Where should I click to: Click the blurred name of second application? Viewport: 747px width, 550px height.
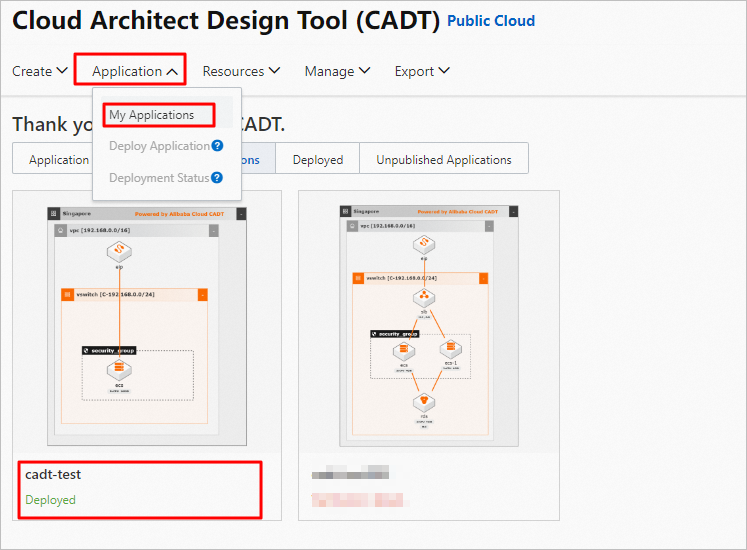tap(350, 473)
